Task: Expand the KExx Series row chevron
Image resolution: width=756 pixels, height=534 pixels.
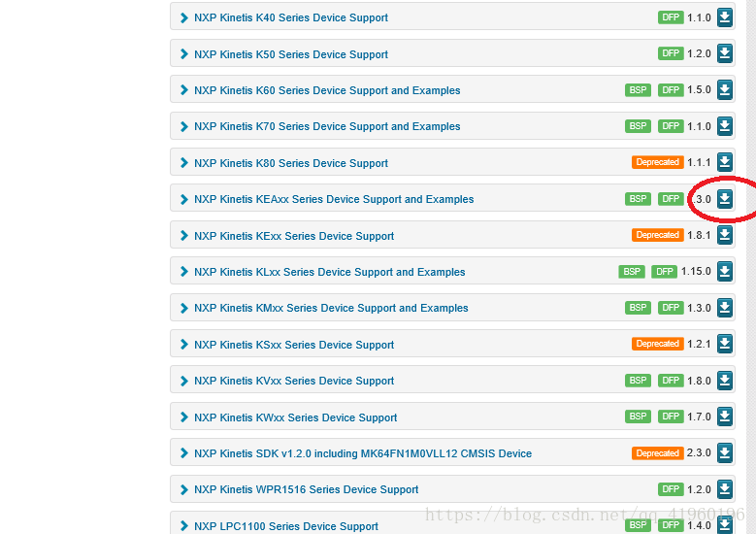Action: 183,235
